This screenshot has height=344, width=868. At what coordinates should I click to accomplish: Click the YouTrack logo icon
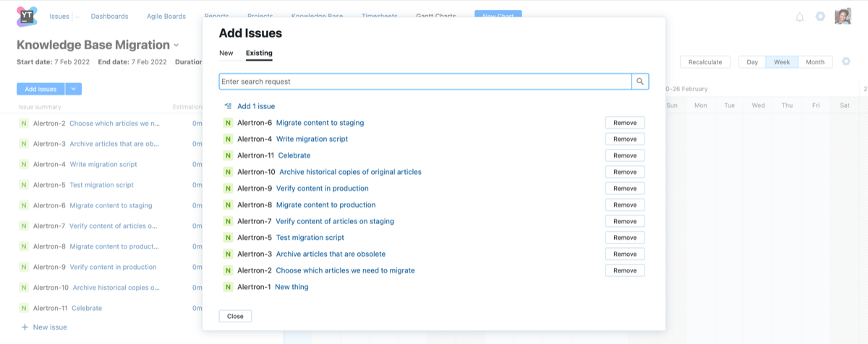point(27,16)
